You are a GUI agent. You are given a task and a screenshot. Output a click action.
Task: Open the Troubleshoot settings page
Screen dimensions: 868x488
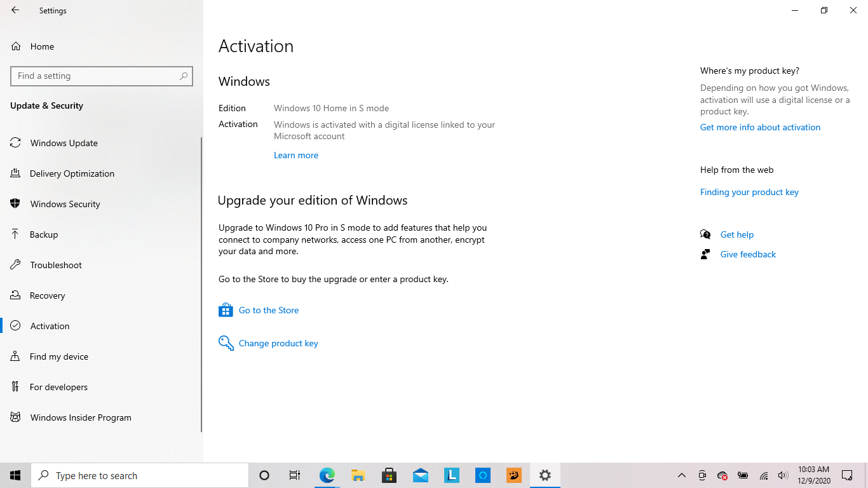pos(102,265)
